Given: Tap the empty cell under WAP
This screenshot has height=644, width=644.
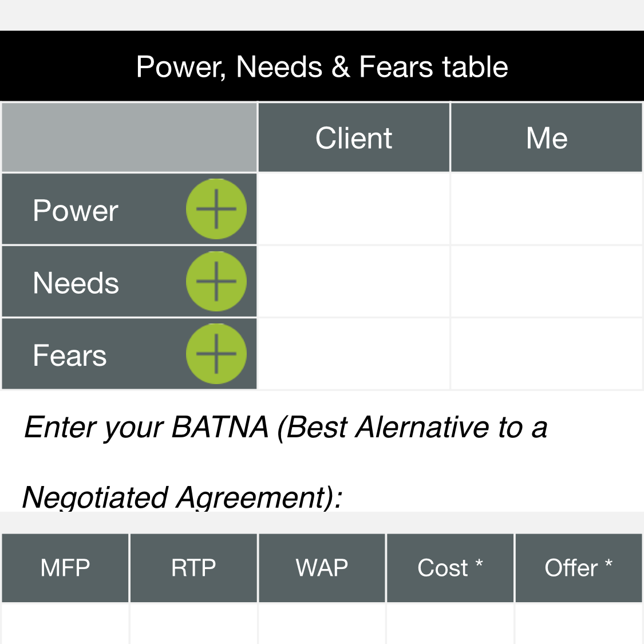Looking at the screenshot, I should [322, 624].
